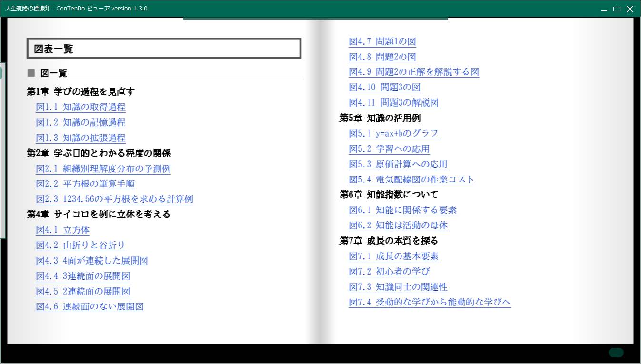Maximize the ConTenDo viewer window
Screen dimensions: 641x364
click(617, 9)
